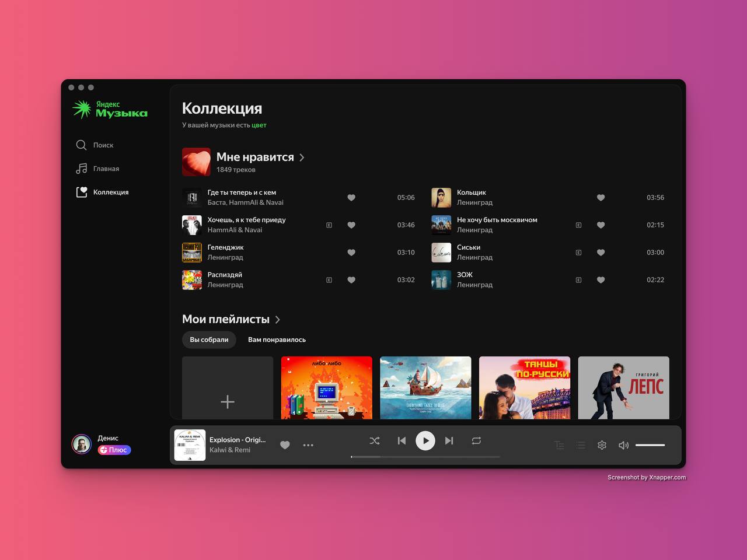Follow the green цвет link
Viewport: 747px width, 560px height.
point(259,125)
